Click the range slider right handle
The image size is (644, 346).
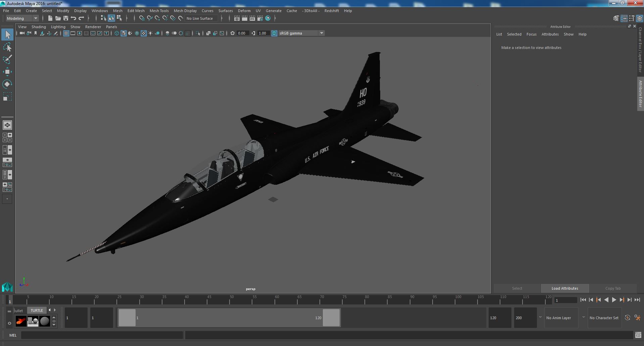click(331, 318)
